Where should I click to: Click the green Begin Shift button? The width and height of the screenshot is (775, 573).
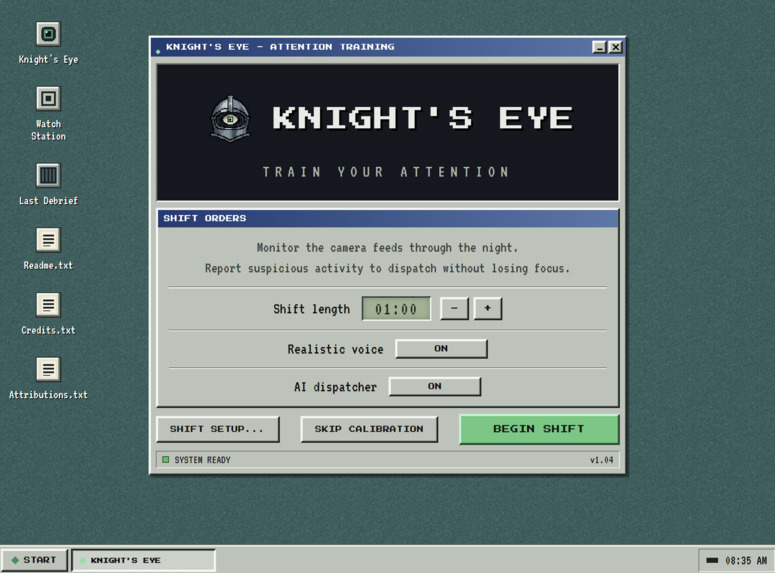539,429
